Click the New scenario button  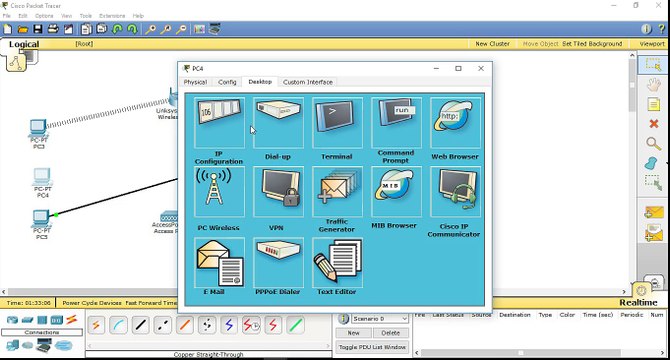[x=353, y=333]
